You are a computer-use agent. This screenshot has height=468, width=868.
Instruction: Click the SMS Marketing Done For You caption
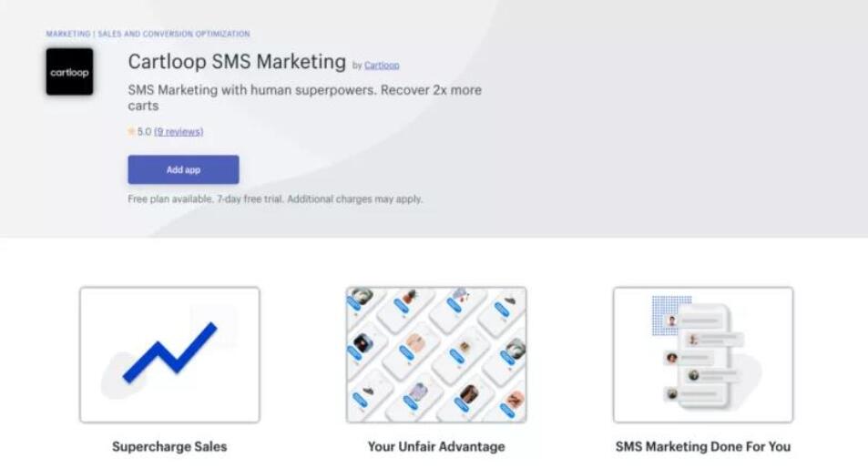coord(703,447)
